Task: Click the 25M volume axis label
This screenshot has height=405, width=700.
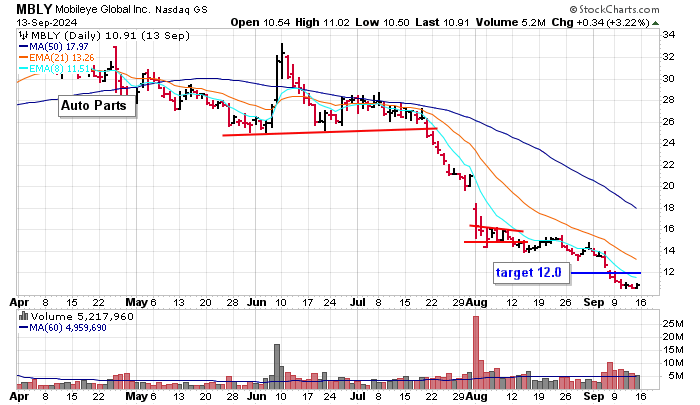Action: pyautogui.click(x=673, y=324)
